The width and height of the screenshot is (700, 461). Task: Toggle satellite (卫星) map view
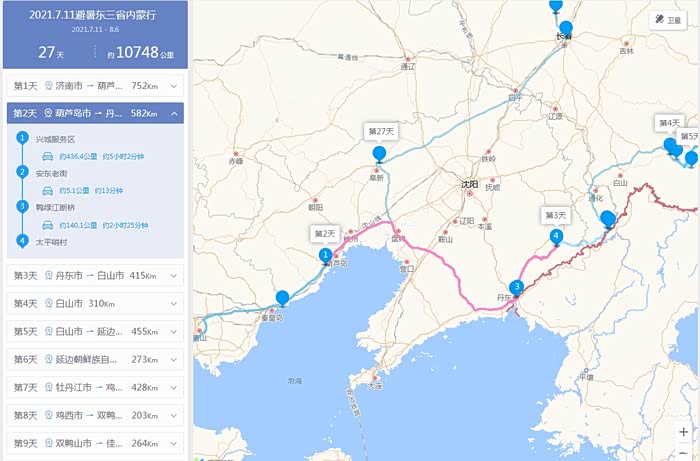668,19
